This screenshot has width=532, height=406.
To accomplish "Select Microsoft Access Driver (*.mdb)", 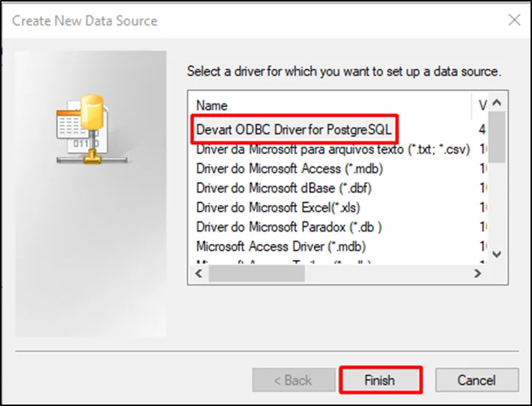I will (281, 246).
